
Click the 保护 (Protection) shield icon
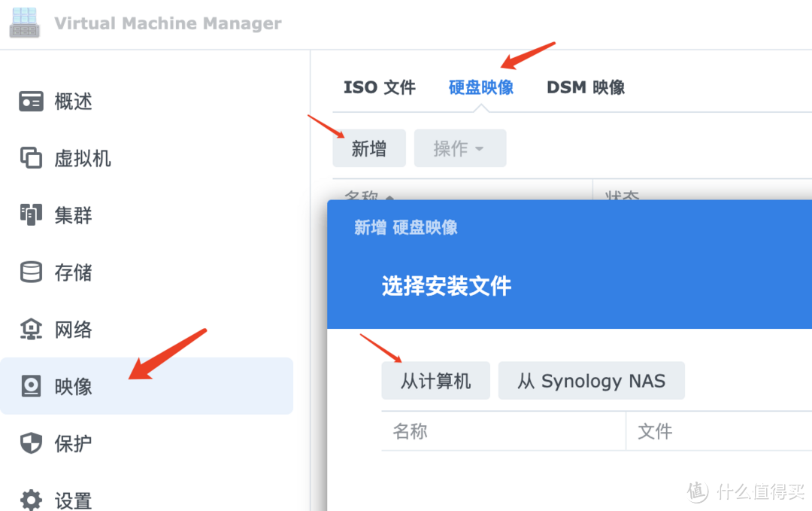(x=31, y=443)
